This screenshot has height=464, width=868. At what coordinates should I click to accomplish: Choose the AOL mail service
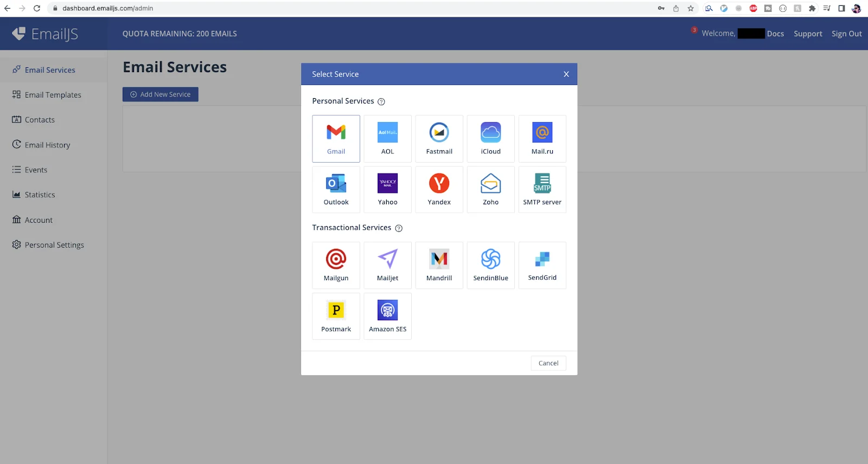click(x=387, y=139)
